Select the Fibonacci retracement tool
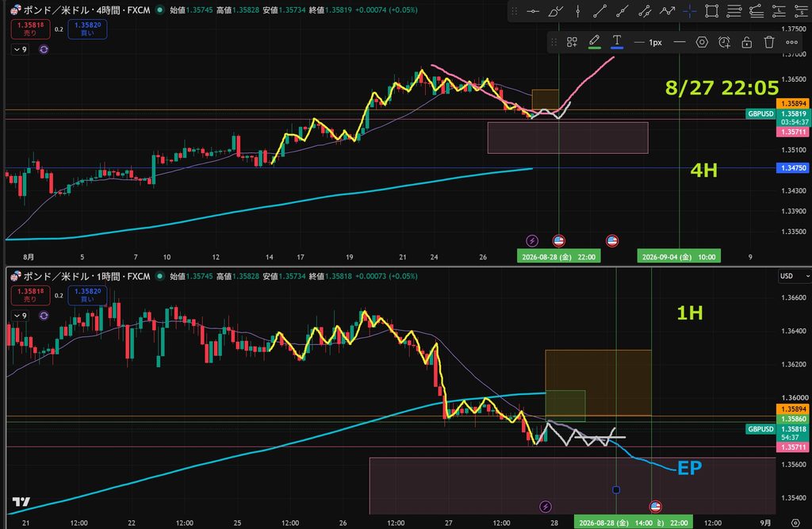 click(733, 11)
